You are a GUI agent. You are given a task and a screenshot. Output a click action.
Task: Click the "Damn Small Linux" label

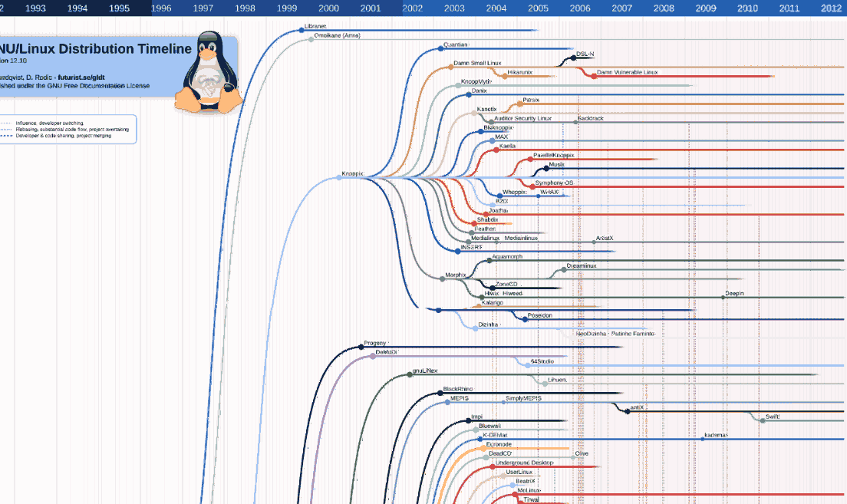tap(477, 63)
